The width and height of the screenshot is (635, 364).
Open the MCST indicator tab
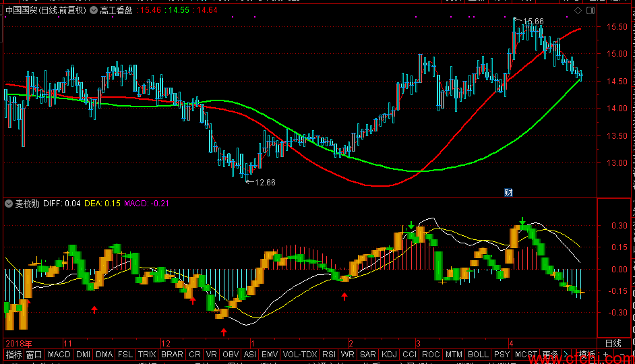[x=526, y=355]
